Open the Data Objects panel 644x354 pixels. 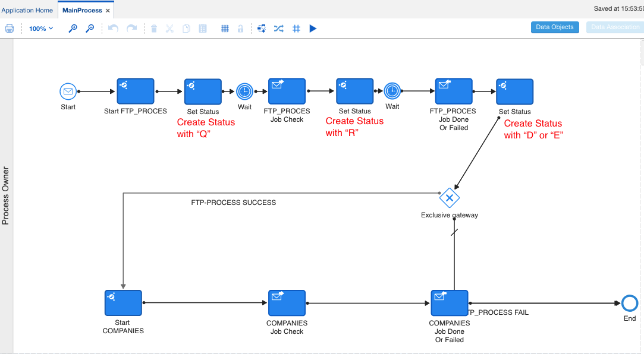[554, 27]
